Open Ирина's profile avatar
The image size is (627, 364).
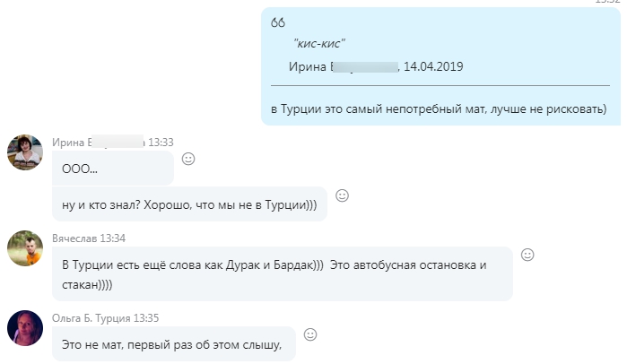[x=26, y=152]
